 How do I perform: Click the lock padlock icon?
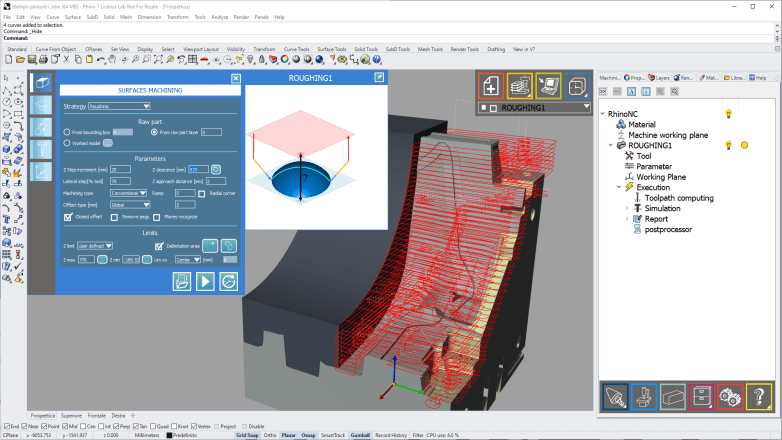(x=262, y=59)
